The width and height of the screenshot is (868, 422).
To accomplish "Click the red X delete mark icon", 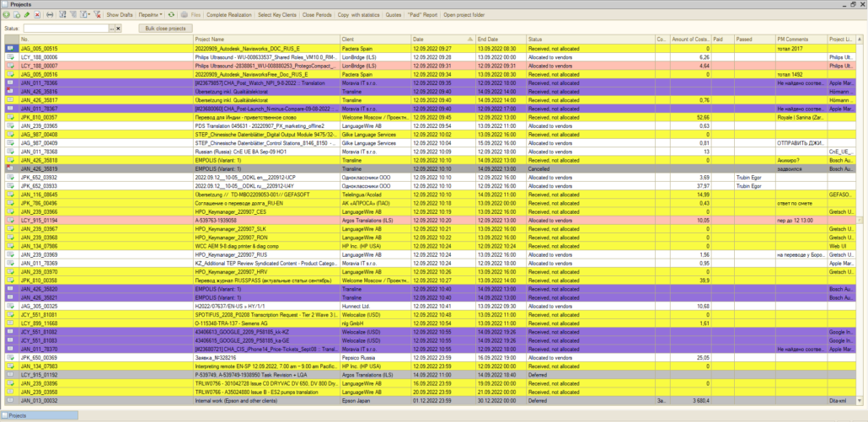I will click(38, 15).
